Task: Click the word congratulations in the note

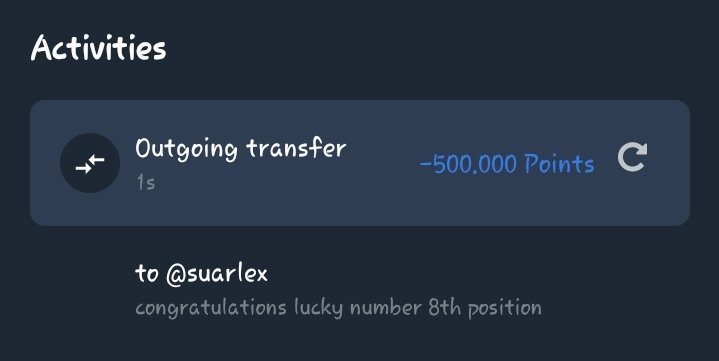Action: coord(211,308)
